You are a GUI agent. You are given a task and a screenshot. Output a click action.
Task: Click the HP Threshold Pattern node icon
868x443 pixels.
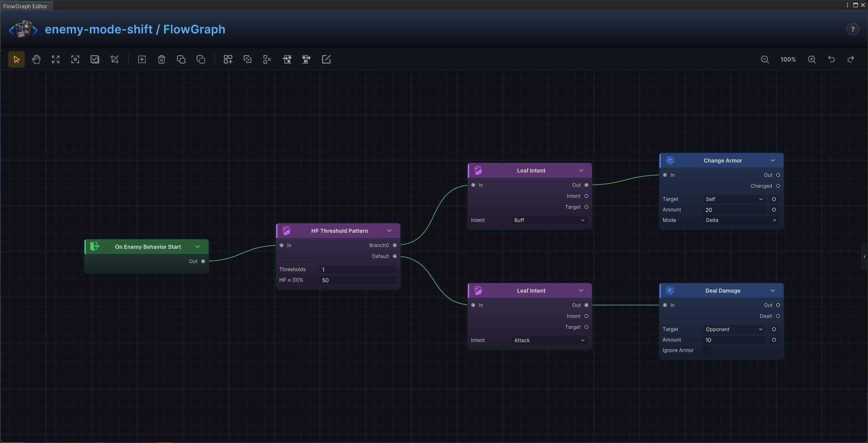287,231
